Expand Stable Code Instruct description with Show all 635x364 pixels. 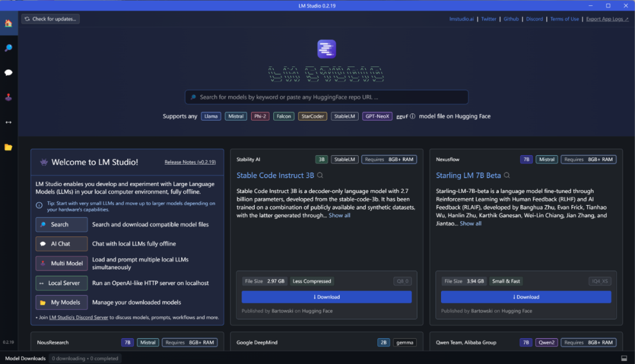(x=339, y=215)
